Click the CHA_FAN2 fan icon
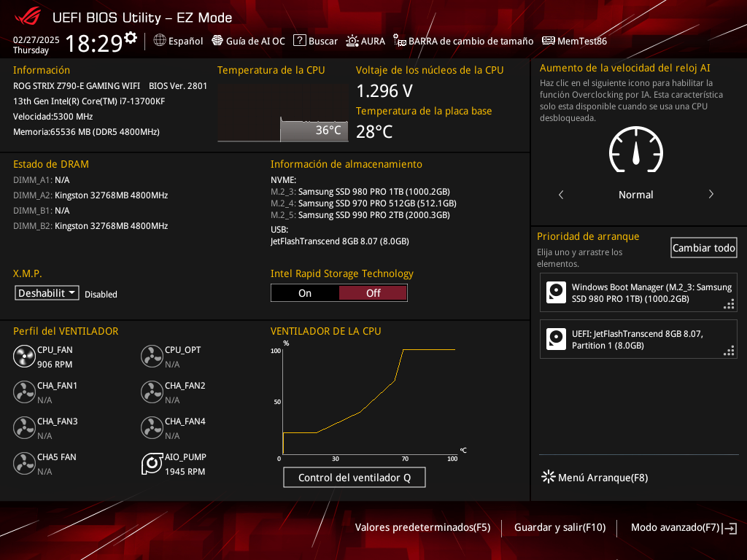747x560 pixels. (152, 392)
